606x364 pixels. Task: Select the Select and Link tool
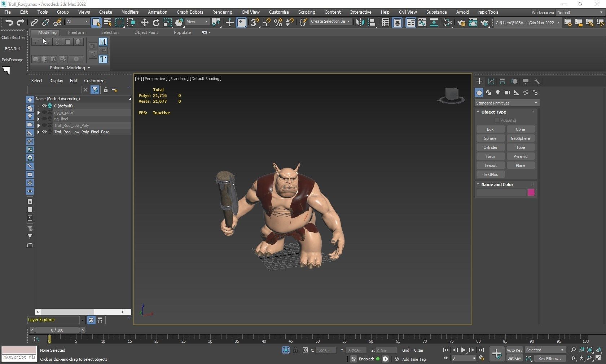point(34,22)
